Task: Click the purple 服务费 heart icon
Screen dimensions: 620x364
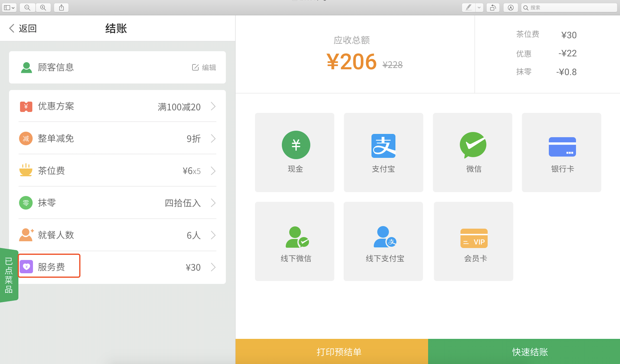Action: click(x=26, y=267)
